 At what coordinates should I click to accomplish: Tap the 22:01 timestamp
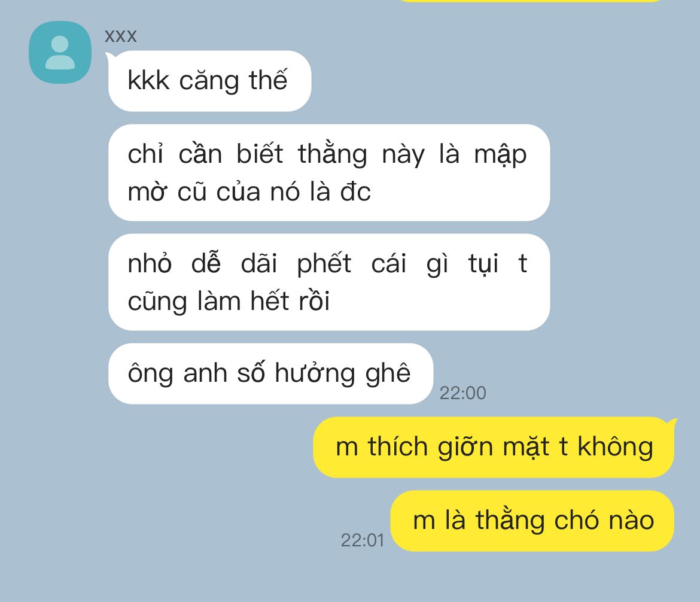click(362, 540)
